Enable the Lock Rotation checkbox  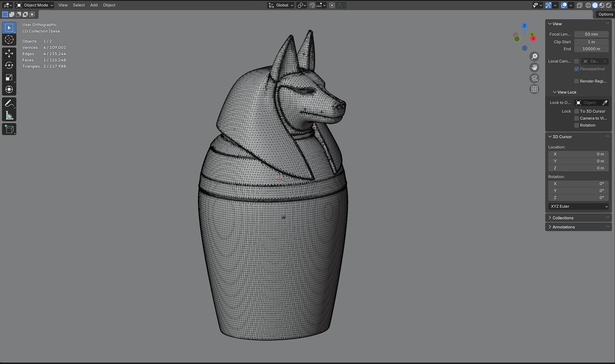click(576, 125)
